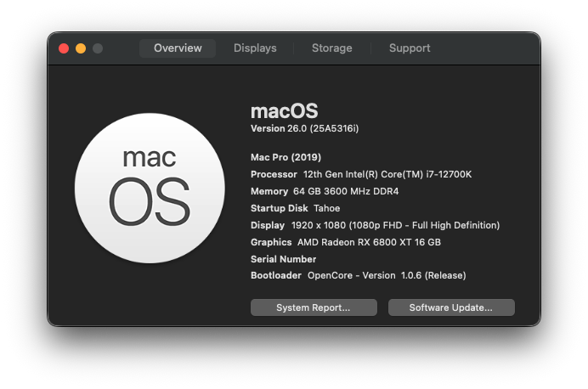
Task: Open the Support tab
Action: [x=410, y=48]
